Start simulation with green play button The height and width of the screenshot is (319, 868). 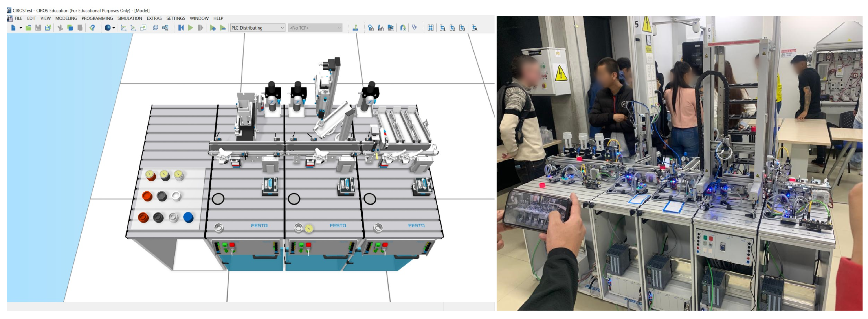191,28
